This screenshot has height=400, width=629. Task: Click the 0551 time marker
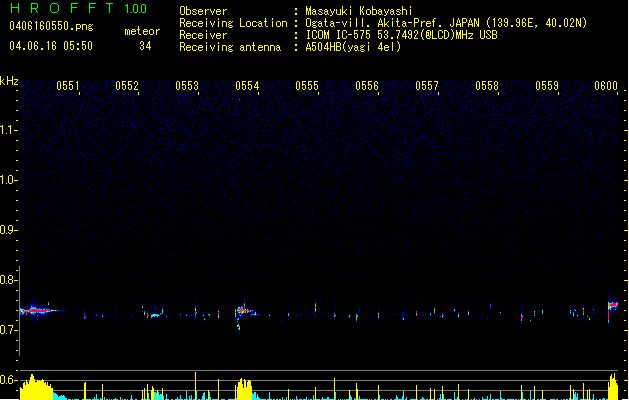[x=68, y=86]
